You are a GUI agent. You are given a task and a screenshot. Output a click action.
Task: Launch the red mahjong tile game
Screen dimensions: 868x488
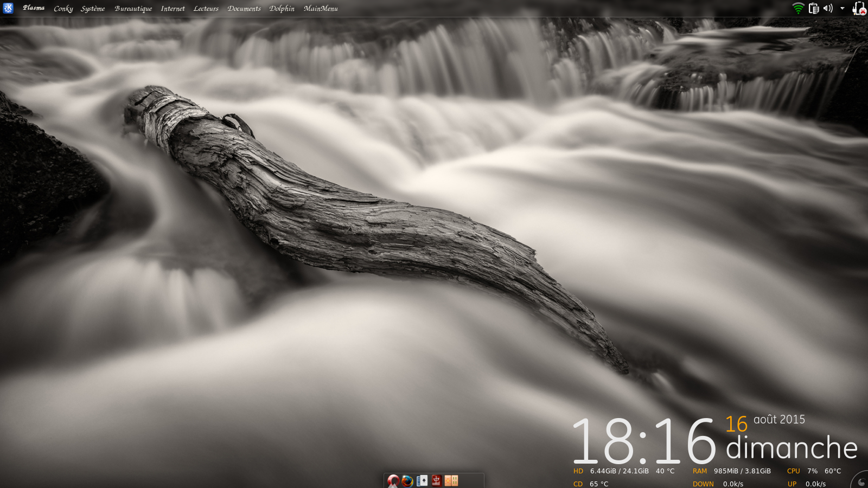(437, 480)
